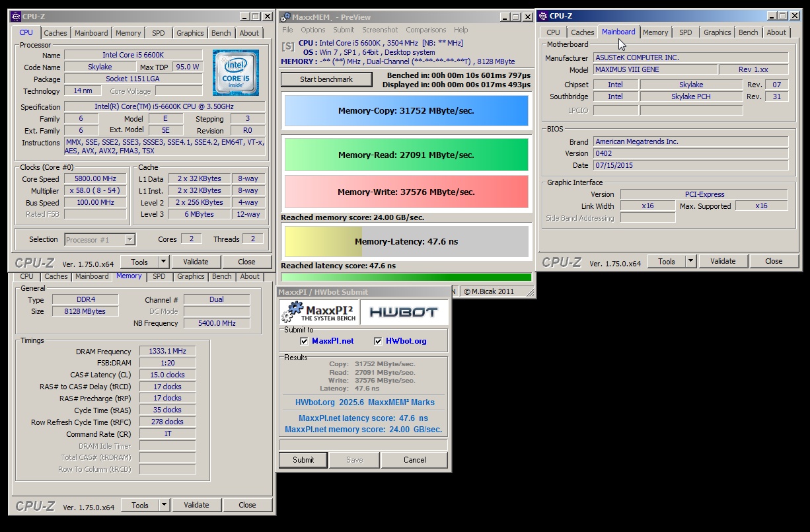Click the BIOS Date 07/15/2015 value

tap(690, 165)
